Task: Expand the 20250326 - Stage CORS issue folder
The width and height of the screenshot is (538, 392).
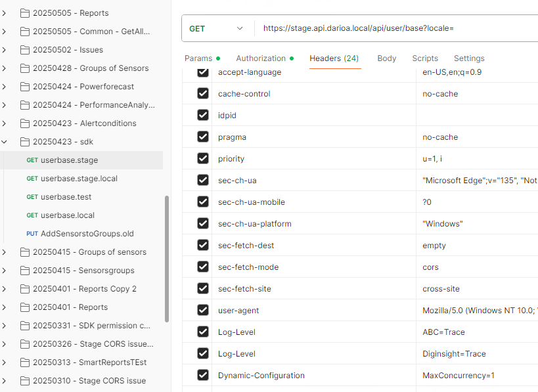Action: (x=5, y=344)
